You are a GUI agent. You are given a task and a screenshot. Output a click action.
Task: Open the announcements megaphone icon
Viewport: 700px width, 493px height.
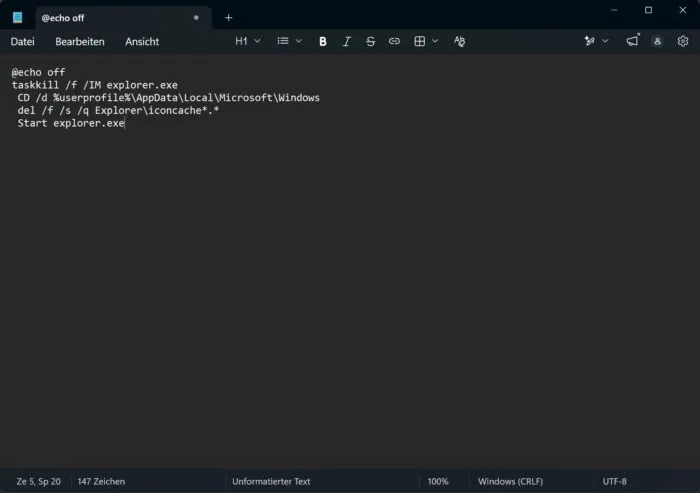(632, 41)
